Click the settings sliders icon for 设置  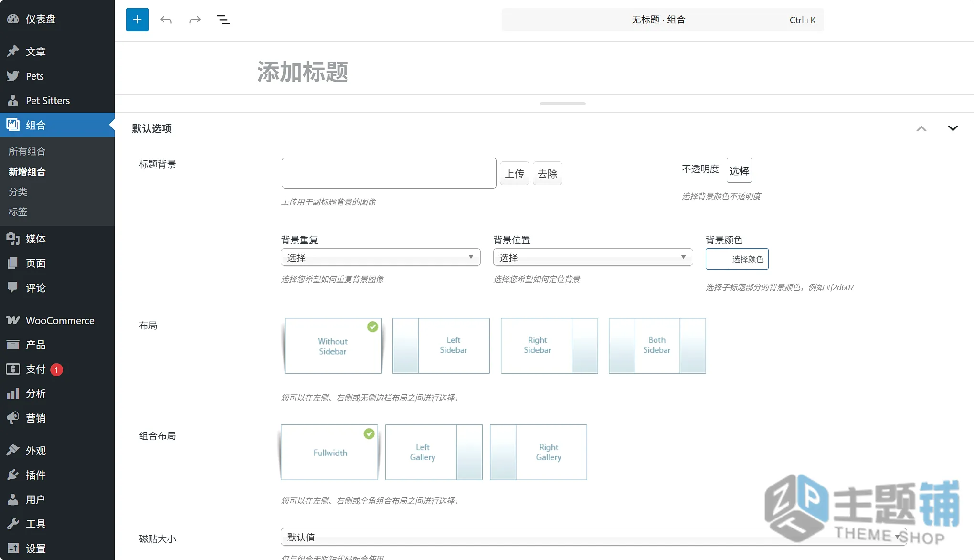point(13,548)
